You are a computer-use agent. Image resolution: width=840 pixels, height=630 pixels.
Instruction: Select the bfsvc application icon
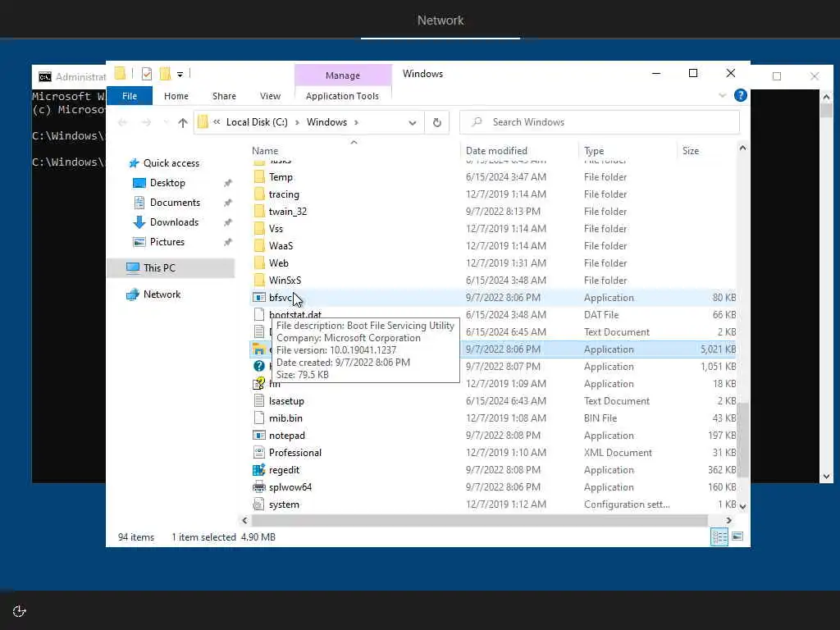[259, 297]
